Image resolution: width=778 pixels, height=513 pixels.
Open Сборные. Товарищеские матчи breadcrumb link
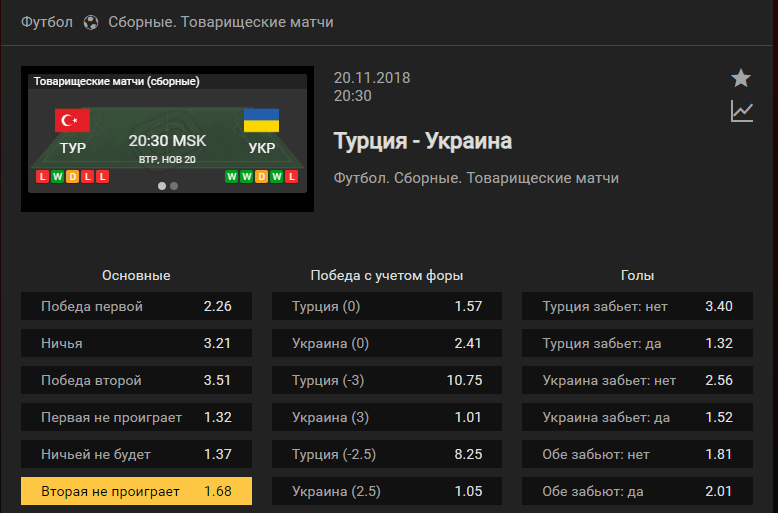click(x=221, y=22)
